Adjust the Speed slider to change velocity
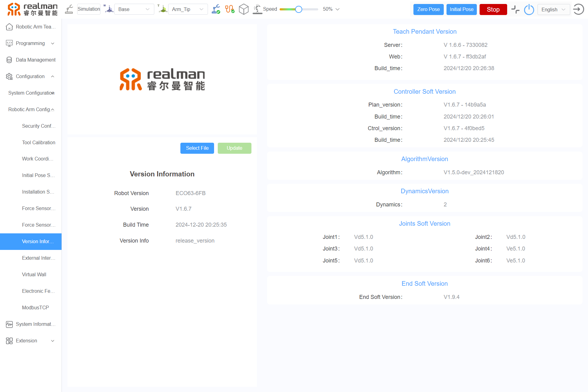Viewport: 588px width, 392px height. [298, 9]
